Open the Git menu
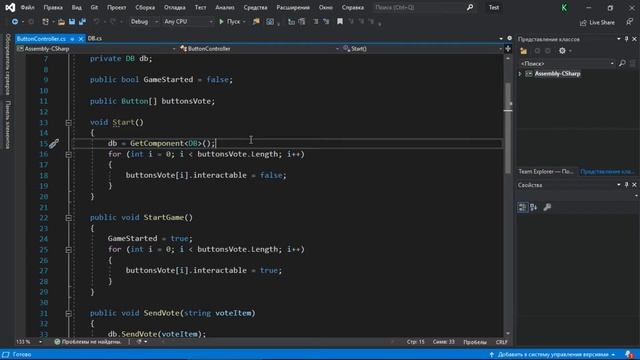This screenshot has height=360, width=640. (x=94, y=7)
